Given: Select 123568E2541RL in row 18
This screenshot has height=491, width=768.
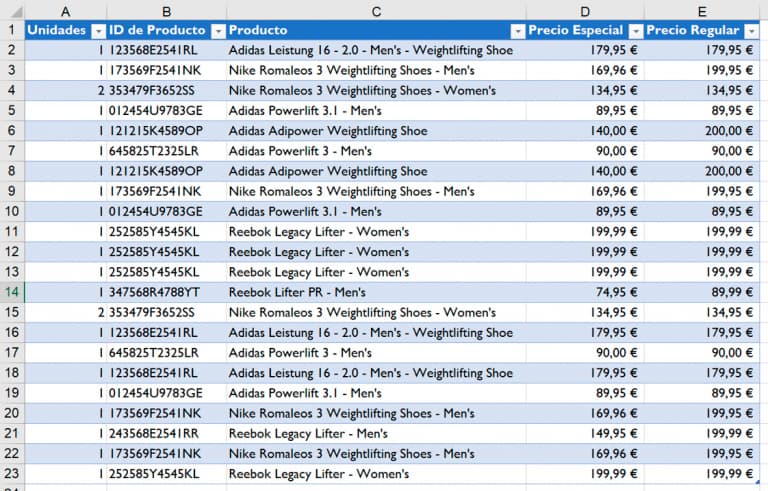Looking at the screenshot, I should (167, 373).
